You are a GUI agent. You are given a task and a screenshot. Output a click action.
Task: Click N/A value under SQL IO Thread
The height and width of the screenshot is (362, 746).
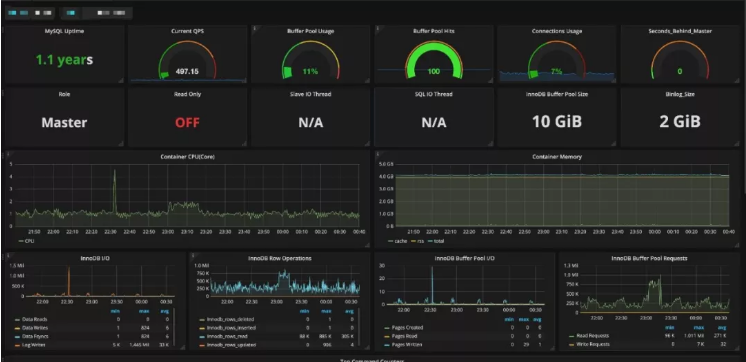(434, 123)
